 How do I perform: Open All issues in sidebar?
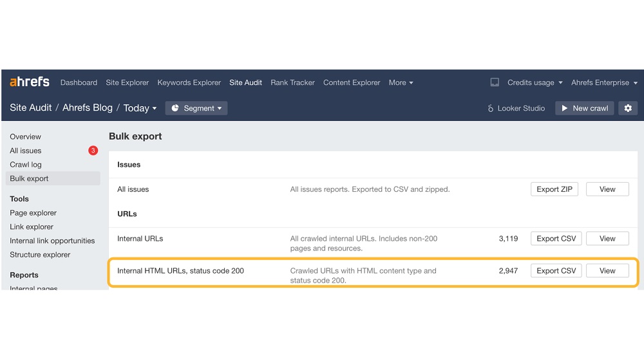26,151
